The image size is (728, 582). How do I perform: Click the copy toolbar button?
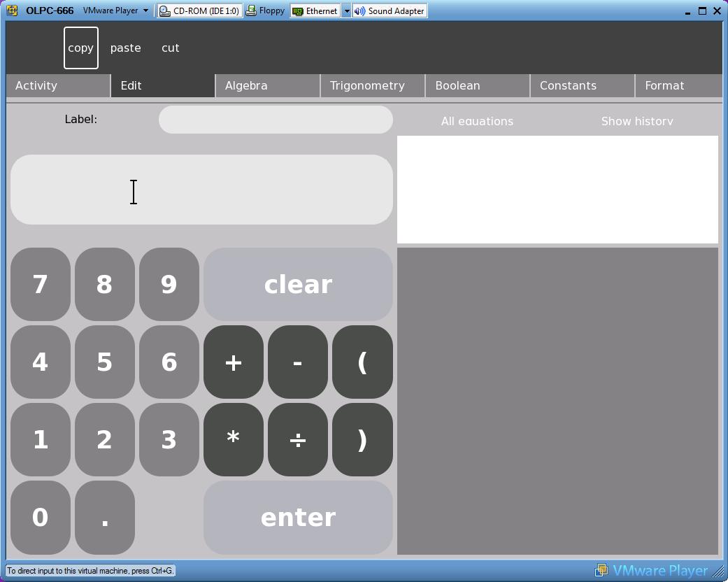[x=81, y=48]
